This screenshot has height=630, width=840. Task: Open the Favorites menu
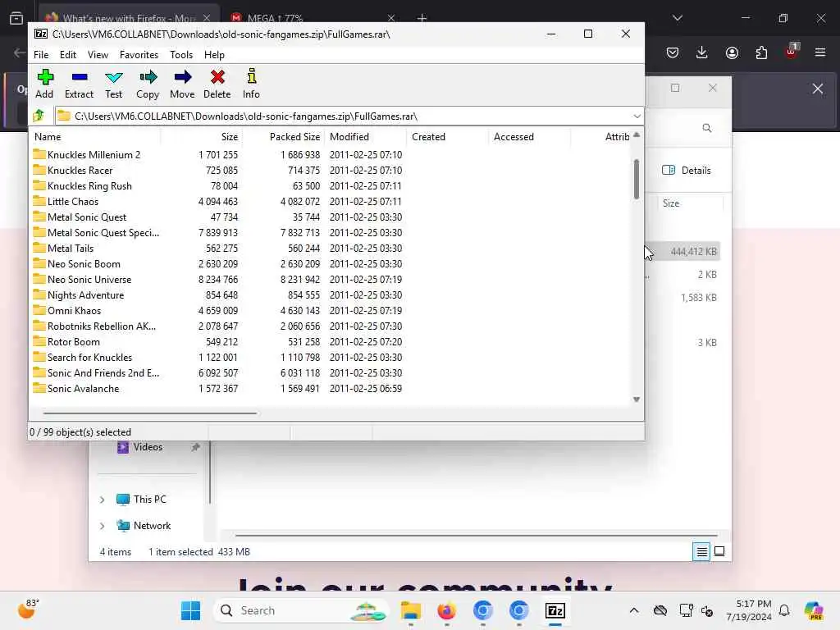pyautogui.click(x=139, y=55)
